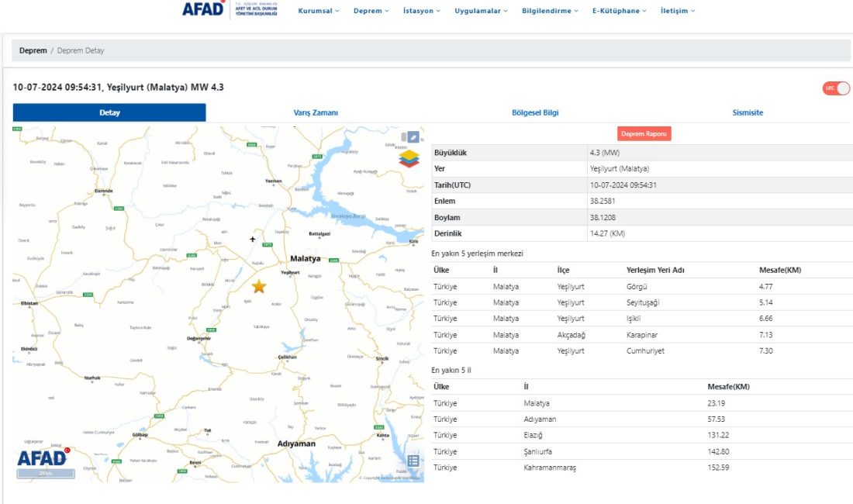Open the İstasyon dropdown menu
Image resolution: width=853 pixels, height=504 pixels.
click(421, 11)
